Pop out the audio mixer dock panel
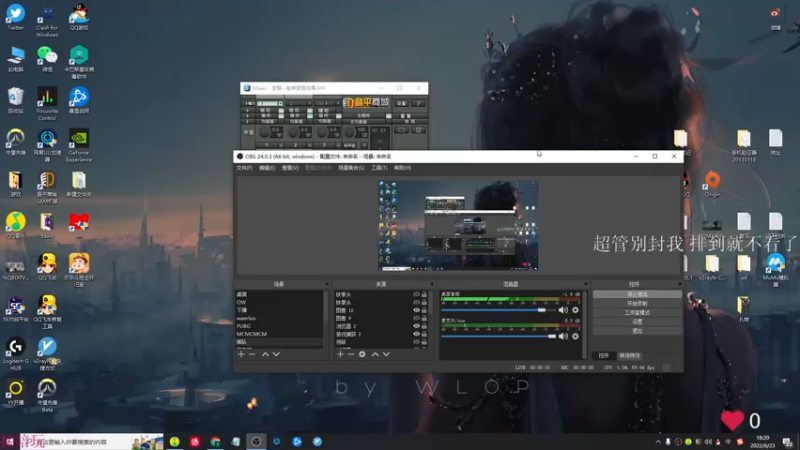The width and height of the screenshot is (800, 450). 586,284
